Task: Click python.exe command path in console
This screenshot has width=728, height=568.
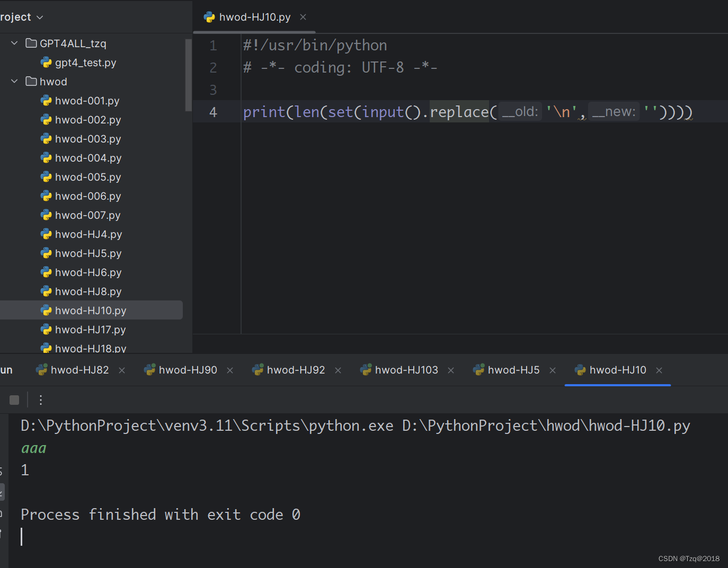Action: click(207, 425)
